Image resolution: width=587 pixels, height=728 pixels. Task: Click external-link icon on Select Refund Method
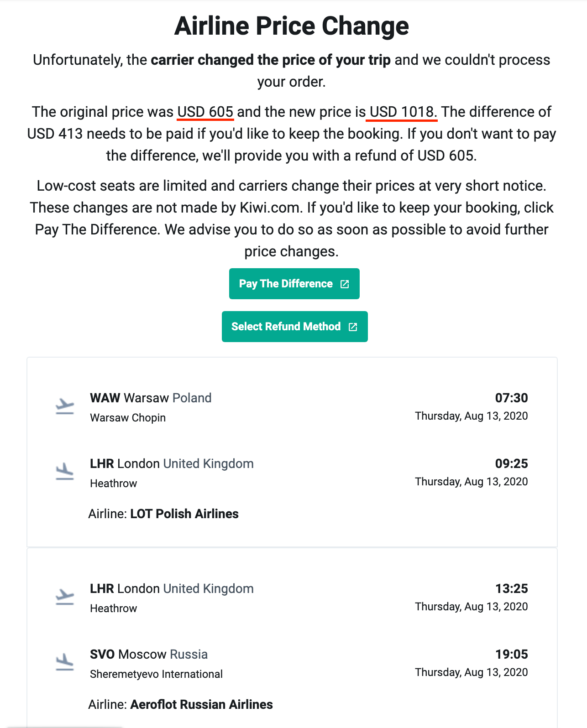pyautogui.click(x=353, y=327)
